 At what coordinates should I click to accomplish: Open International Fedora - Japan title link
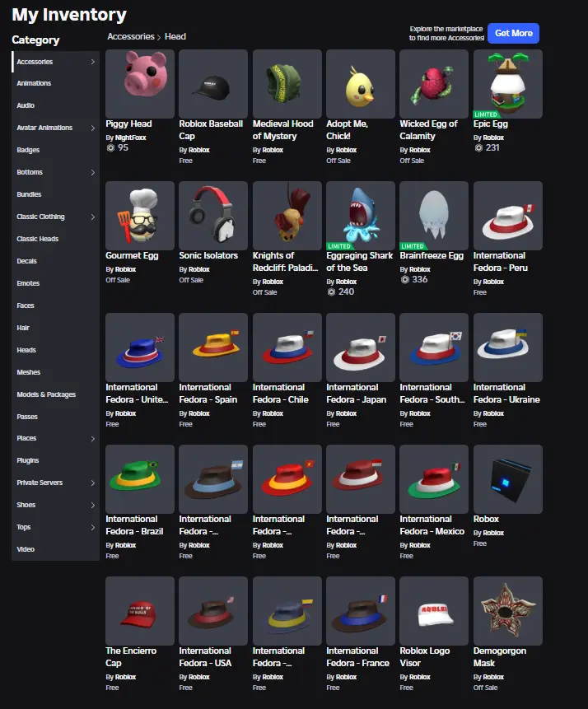click(x=357, y=394)
